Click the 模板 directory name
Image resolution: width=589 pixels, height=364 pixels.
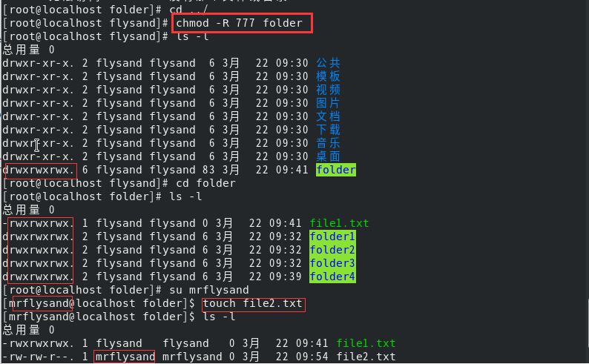(x=328, y=76)
